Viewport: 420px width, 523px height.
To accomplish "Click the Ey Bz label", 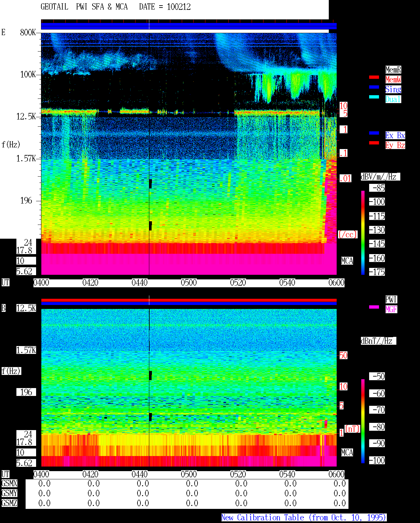I will pos(395,145).
